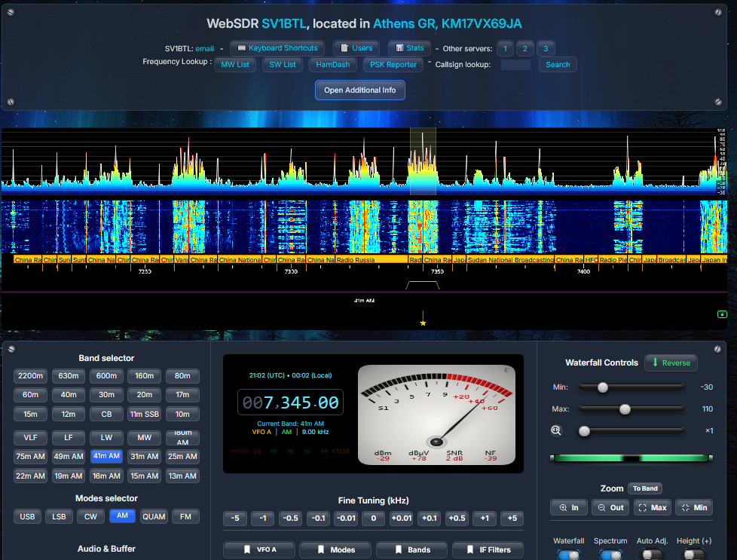Zoom to Max
Viewport: 737px width, 560px height.
653,507
